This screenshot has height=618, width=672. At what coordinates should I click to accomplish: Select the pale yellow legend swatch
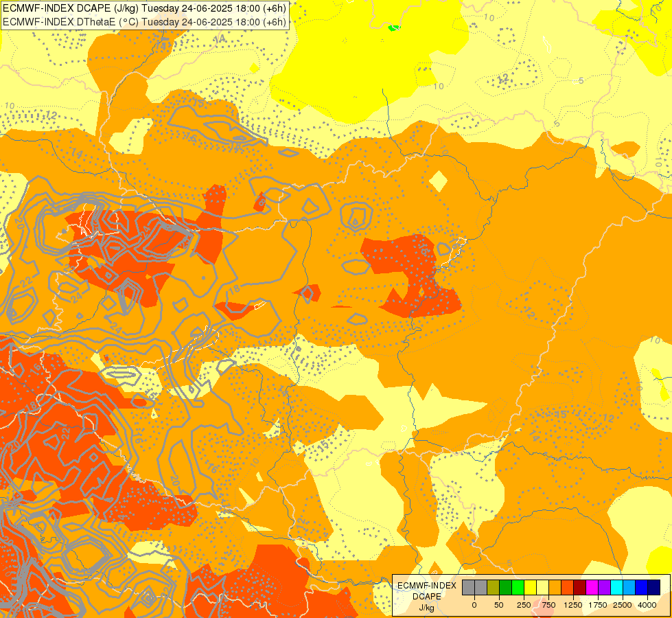pos(542,587)
